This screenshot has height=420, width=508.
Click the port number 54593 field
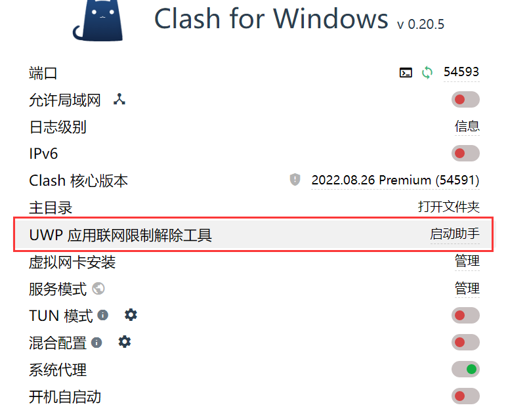[461, 72]
